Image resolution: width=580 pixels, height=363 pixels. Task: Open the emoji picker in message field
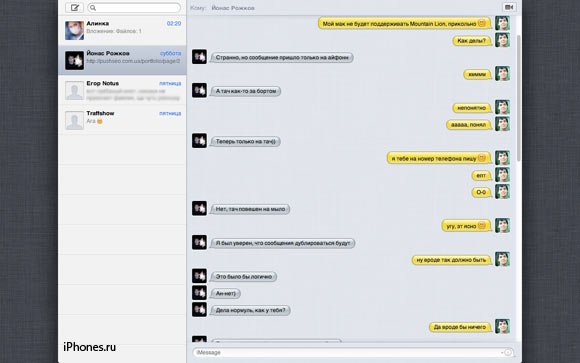coord(508,353)
